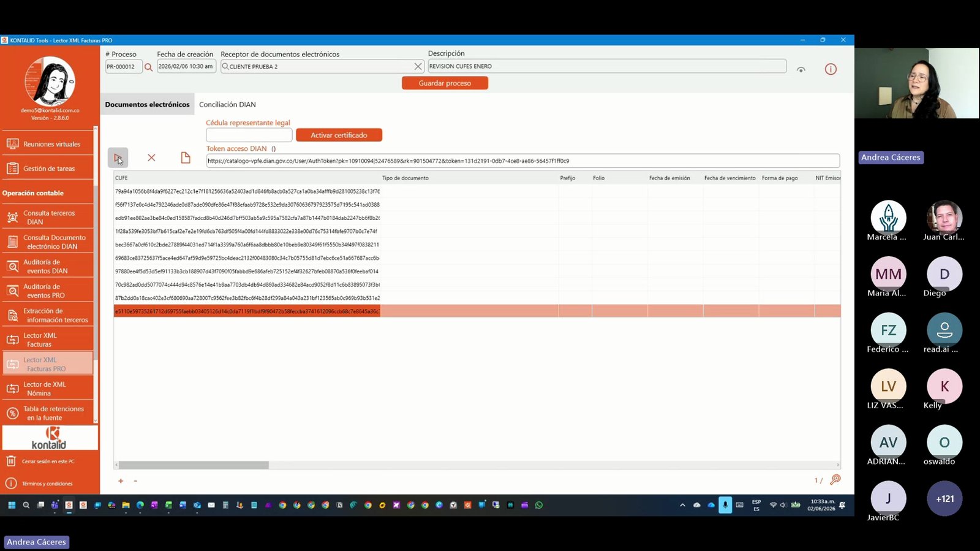Switch to Conciliación DIAN tab
Image resolution: width=980 pixels, height=551 pixels.
tap(227, 105)
